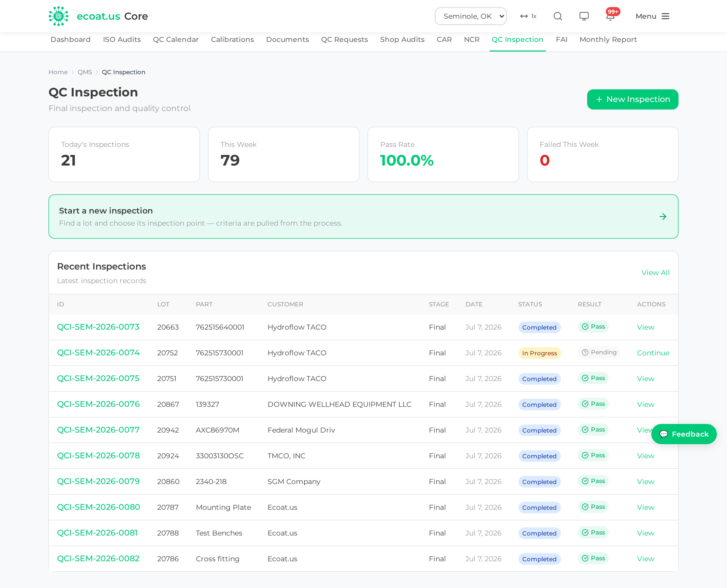Click the ecoat.us Core logo icon
Screen dimensions: 727x588
click(59, 16)
